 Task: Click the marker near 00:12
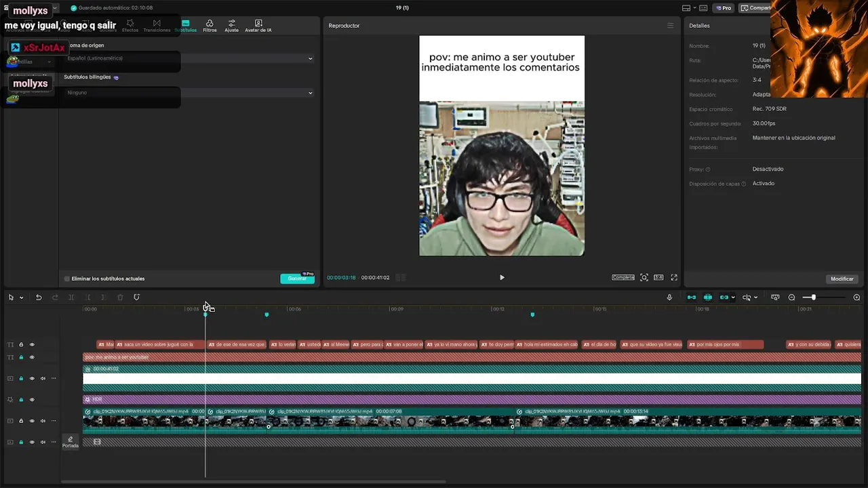[x=532, y=314]
